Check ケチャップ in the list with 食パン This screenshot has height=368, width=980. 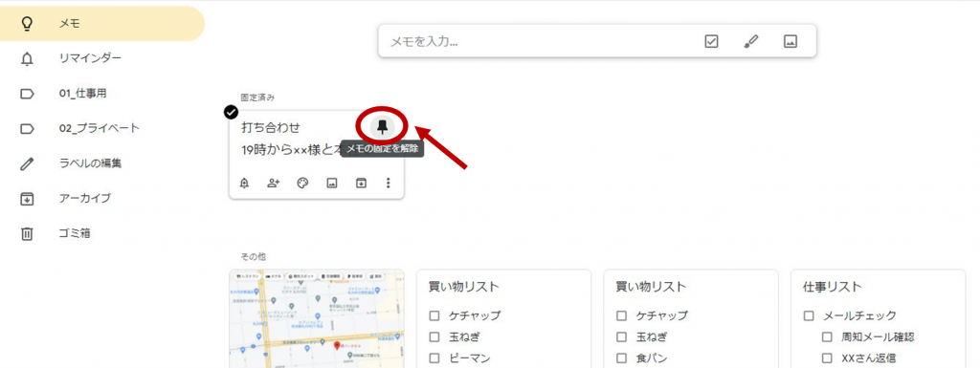coord(622,315)
